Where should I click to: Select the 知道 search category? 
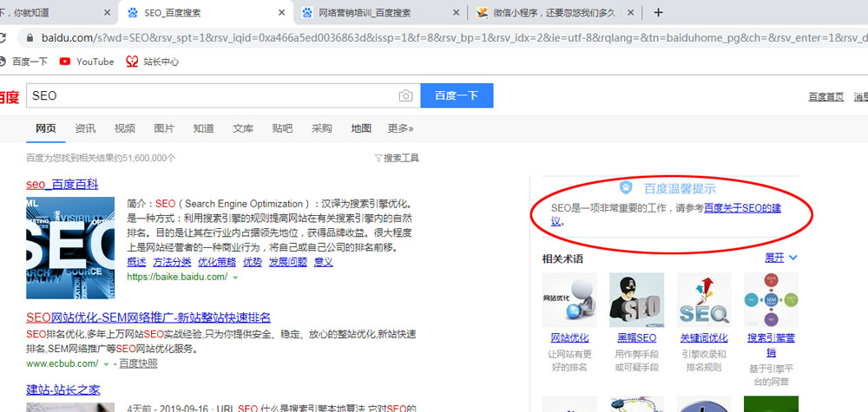pos(203,128)
